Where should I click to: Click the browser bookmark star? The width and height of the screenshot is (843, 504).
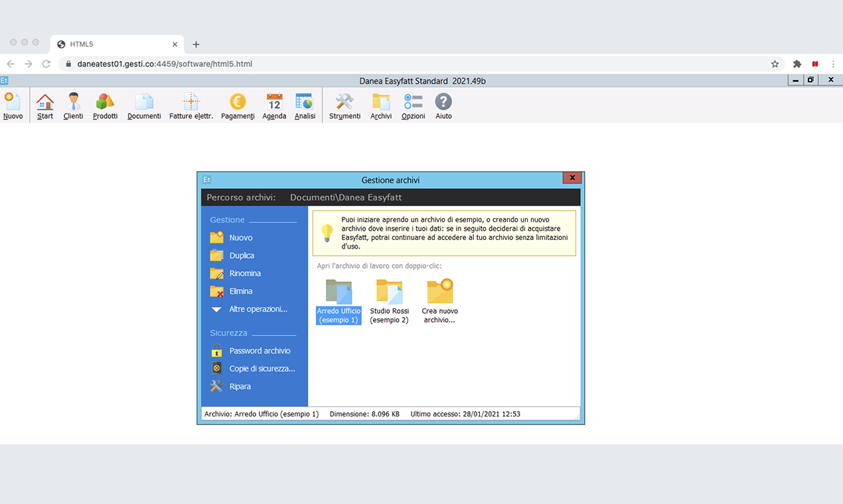(775, 64)
